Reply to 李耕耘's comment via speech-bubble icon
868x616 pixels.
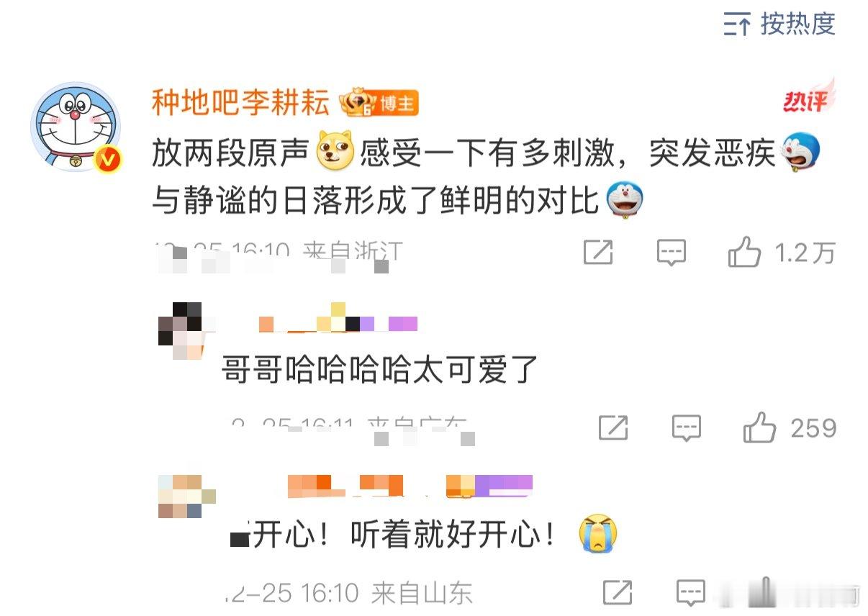[x=672, y=253]
